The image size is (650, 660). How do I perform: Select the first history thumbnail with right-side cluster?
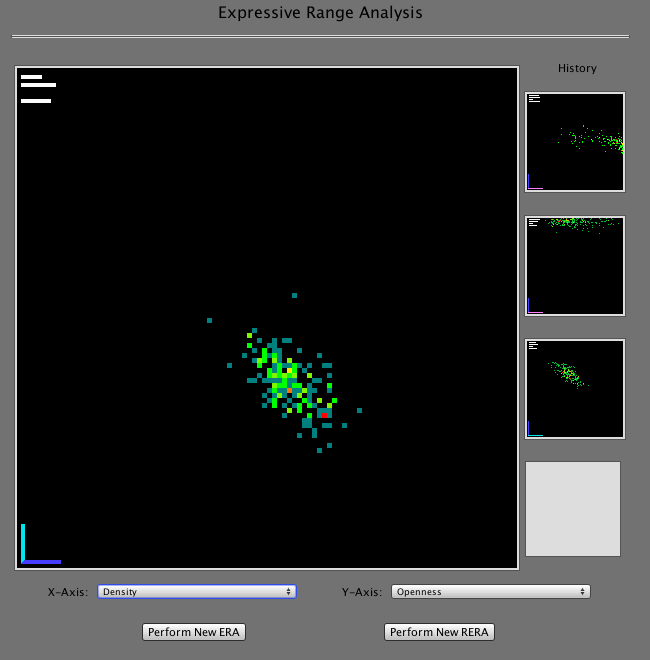(575, 142)
